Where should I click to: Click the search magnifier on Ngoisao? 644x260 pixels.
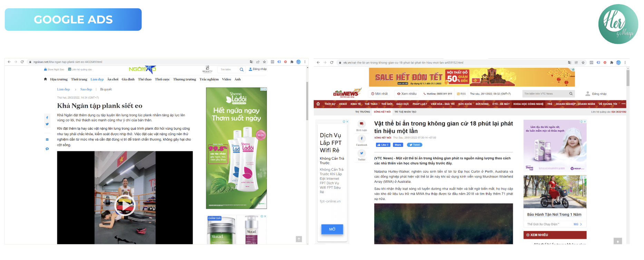point(242,70)
